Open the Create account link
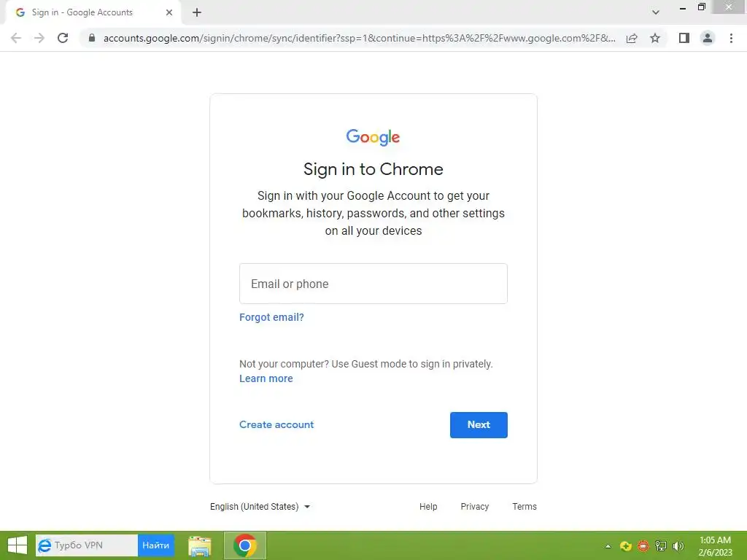Viewport: 747px width, 560px height. click(276, 425)
